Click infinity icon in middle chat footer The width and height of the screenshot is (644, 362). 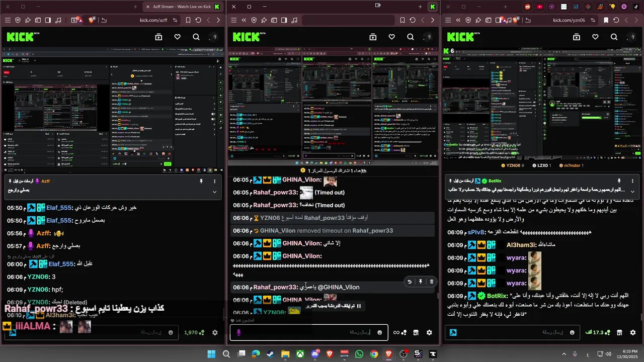point(396,332)
